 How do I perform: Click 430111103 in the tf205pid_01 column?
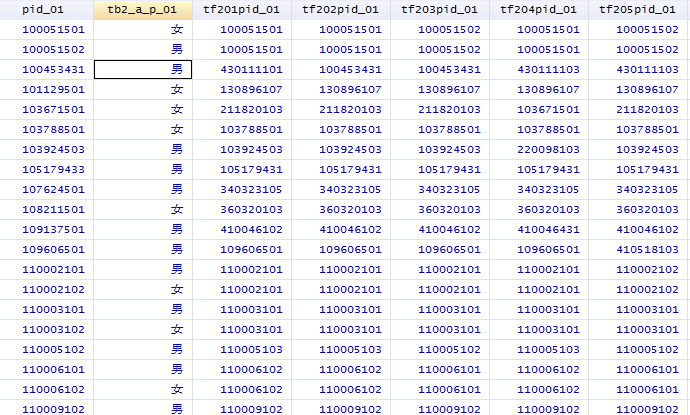[638, 70]
